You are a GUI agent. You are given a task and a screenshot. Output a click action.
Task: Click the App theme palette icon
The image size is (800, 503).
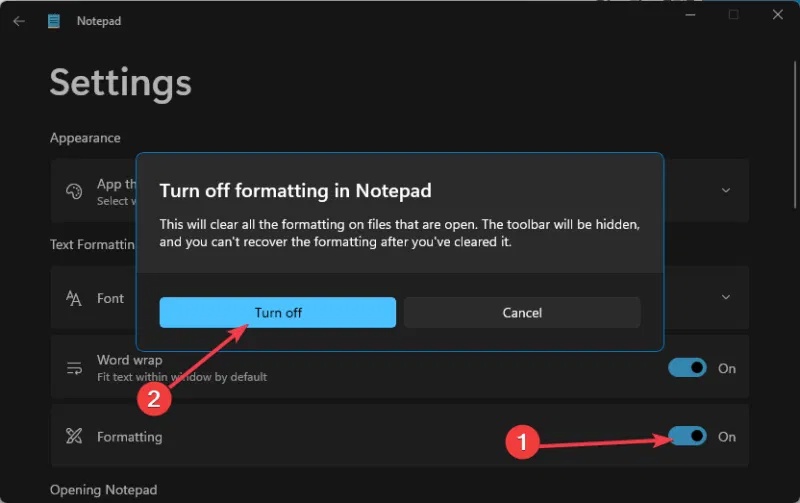pyautogui.click(x=73, y=191)
